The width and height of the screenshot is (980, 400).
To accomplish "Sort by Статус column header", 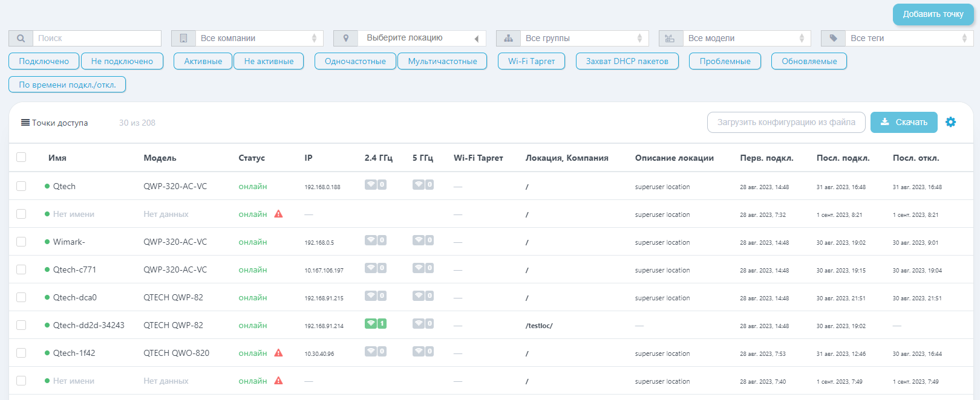I will click(x=252, y=158).
